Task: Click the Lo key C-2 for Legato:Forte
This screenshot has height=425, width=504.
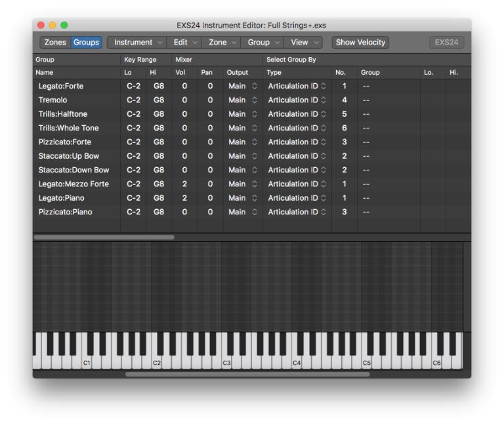Action: (133, 86)
